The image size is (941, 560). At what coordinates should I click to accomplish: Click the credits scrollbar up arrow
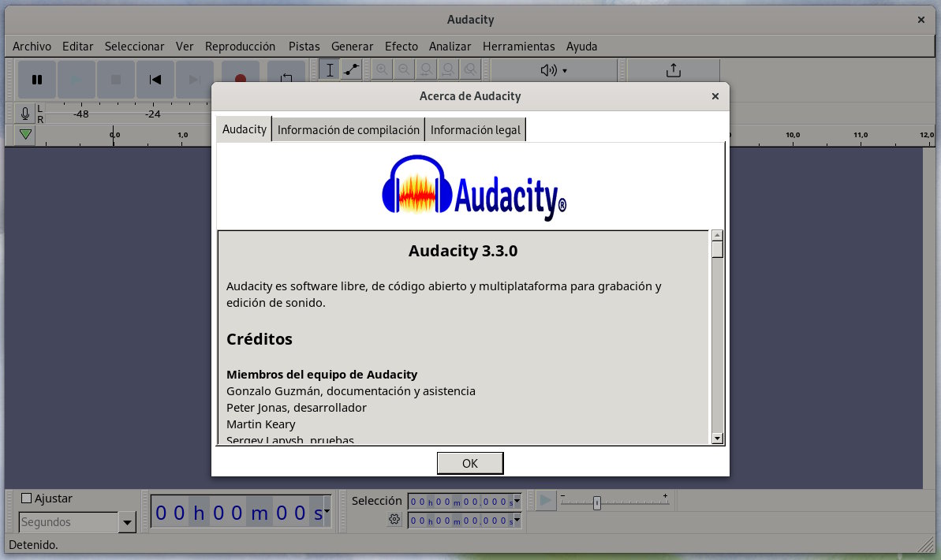coord(717,235)
